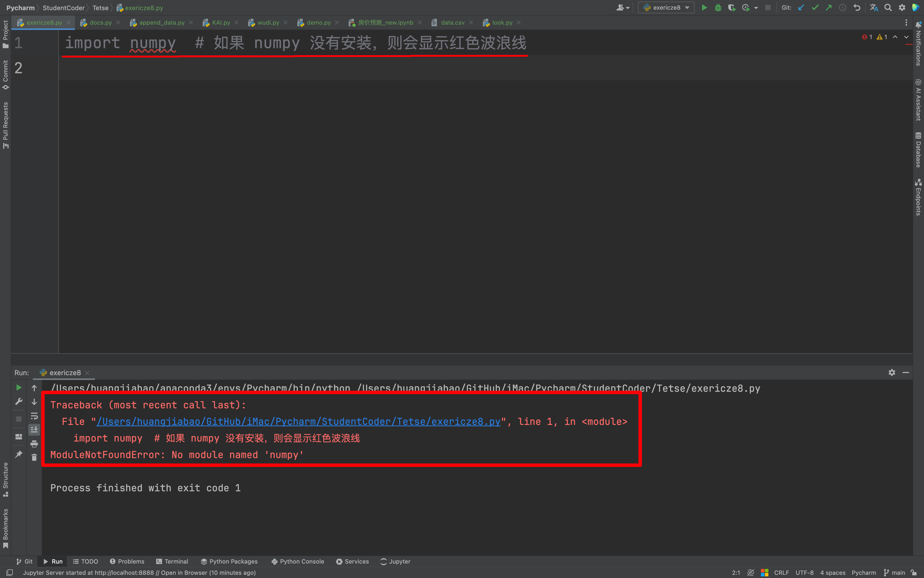Switch to the append_data.py editor tab
This screenshot has width=924, height=578.
(x=161, y=22)
